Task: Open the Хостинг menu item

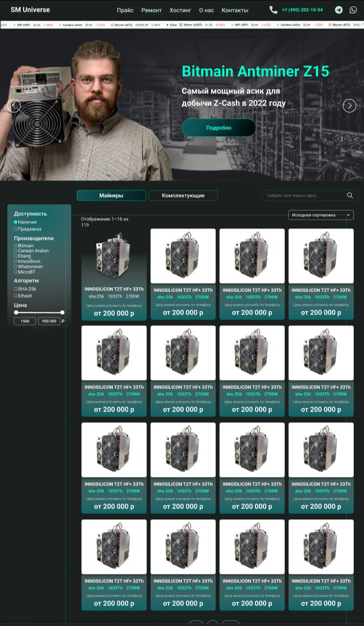Action: click(x=180, y=10)
